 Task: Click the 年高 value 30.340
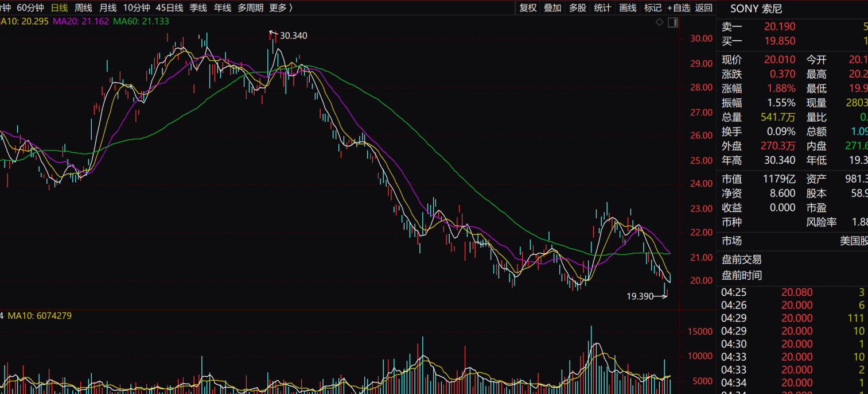[780, 160]
